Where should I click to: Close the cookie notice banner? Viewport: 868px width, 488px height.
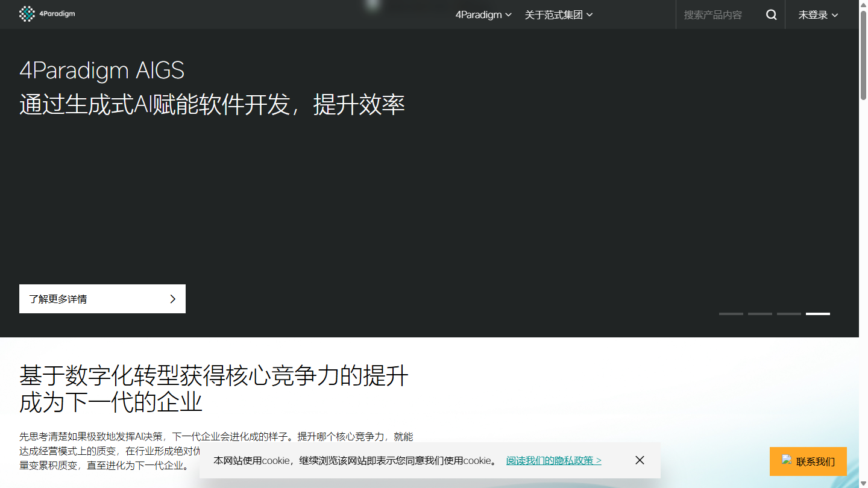coord(640,460)
